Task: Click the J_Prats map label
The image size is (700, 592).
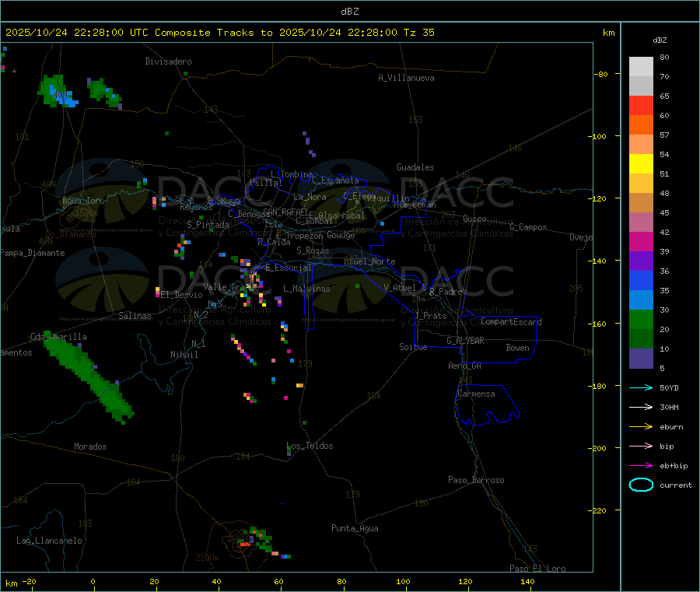Action: click(431, 316)
